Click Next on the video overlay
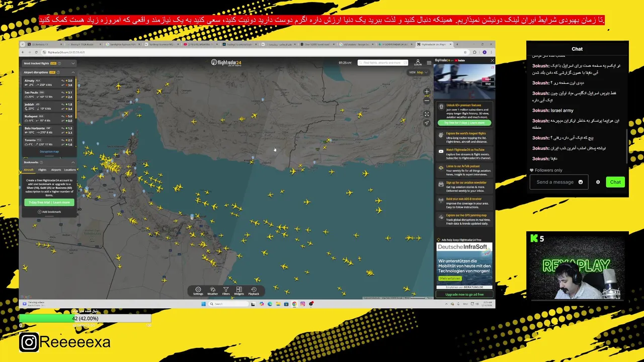The image size is (644, 362). coord(488,79)
